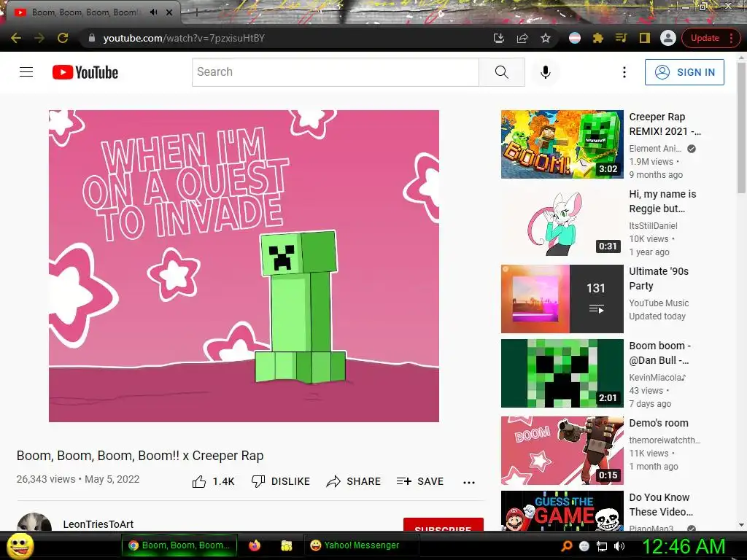Launch Firefox from the taskbar
Image resolution: width=747 pixels, height=560 pixels.
255,545
